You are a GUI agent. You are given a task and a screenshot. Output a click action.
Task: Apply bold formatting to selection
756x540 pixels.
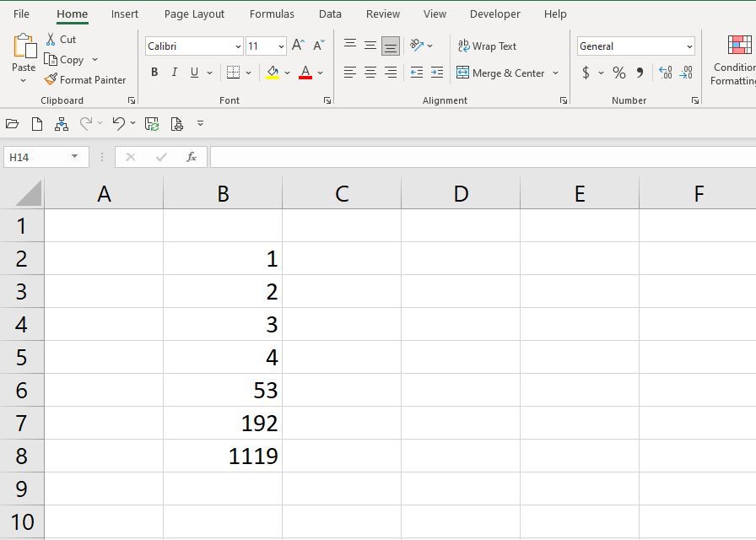coord(154,72)
